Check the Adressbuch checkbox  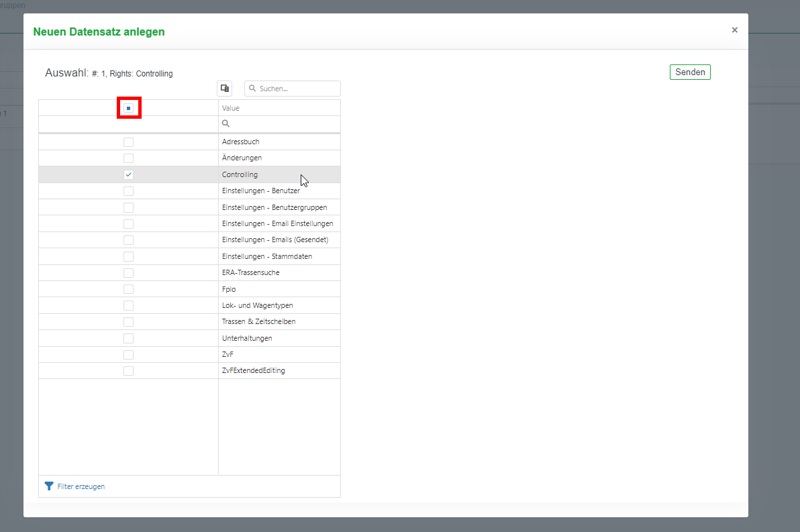click(x=129, y=142)
